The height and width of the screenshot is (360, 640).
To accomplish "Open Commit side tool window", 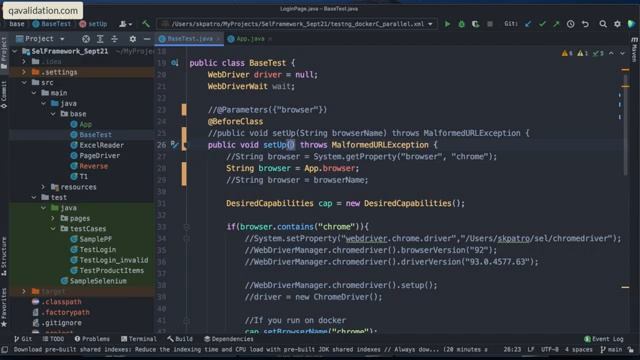I will [x=4, y=95].
